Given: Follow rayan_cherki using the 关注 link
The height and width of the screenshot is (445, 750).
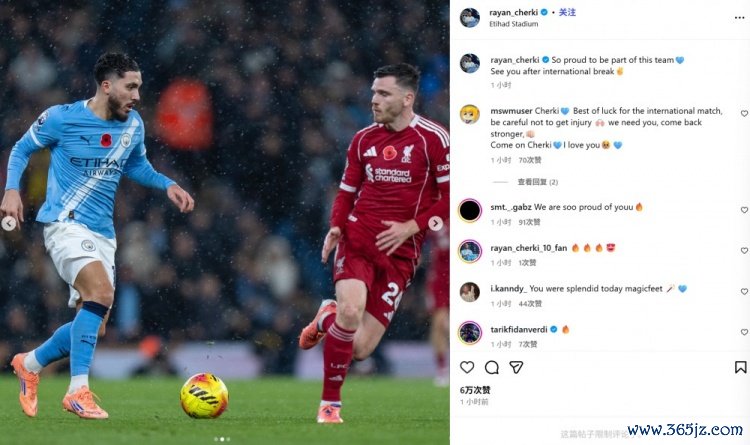Looking at the screenshot, I should click(567, 12).
